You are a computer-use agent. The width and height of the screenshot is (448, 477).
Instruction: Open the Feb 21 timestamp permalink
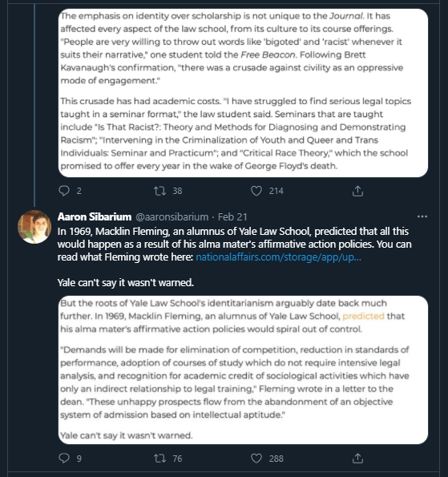[x=232, y=217]
